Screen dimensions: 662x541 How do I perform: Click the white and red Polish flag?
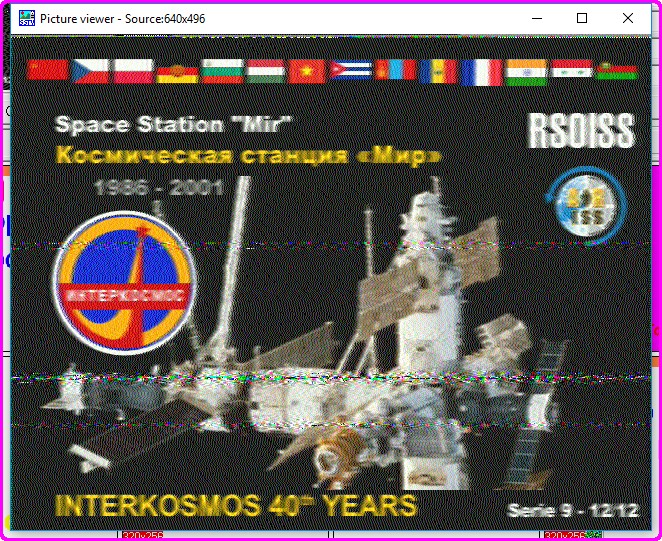point(132,70)
